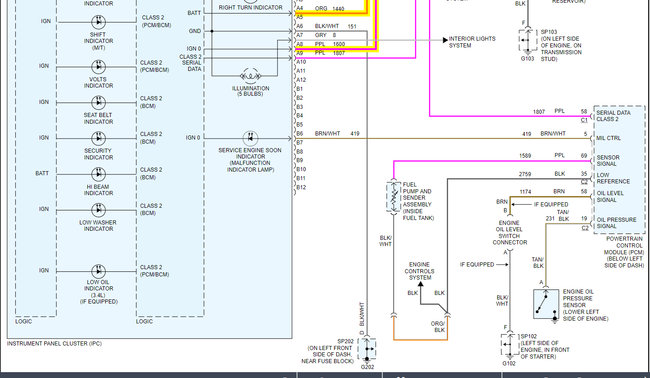Click the 'RIGHT TURN INDICATOR' label

(x=250, y=7)
